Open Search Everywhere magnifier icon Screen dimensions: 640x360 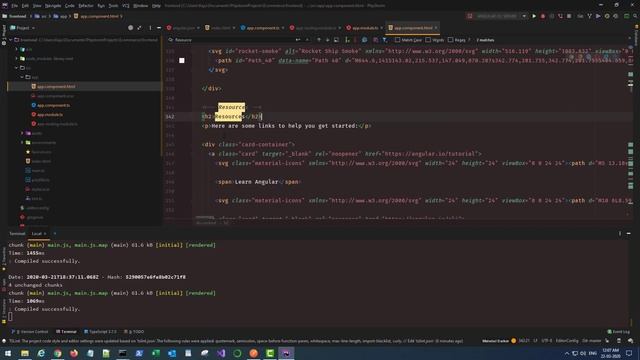click(635, 16)
